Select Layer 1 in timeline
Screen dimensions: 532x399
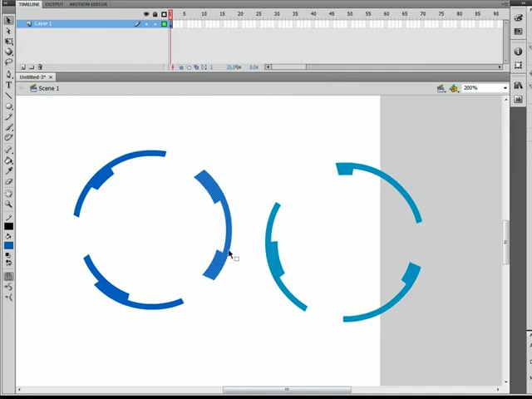[43, 24]
